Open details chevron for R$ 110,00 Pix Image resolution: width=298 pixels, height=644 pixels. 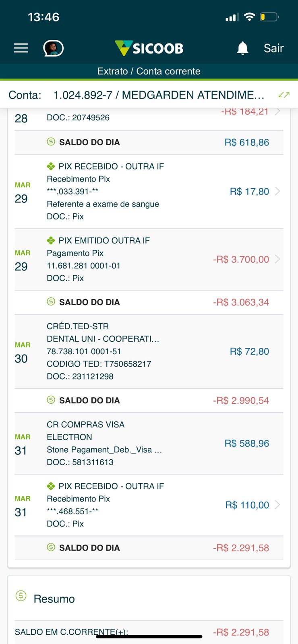pyautogui.click(x=277, y=505)
